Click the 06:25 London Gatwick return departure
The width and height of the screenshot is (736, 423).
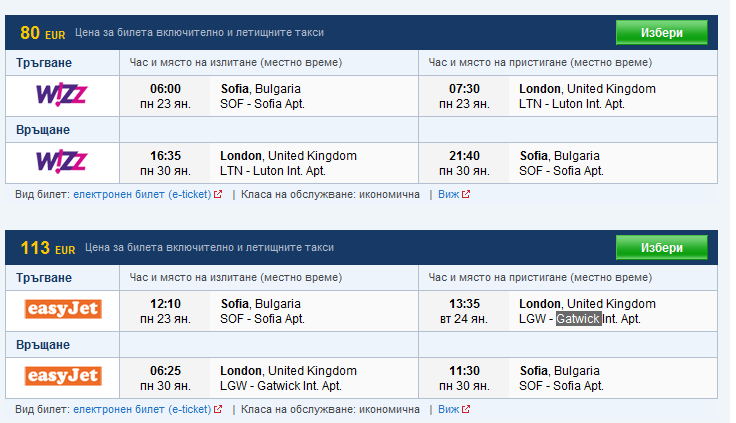(x=165, y=371)
